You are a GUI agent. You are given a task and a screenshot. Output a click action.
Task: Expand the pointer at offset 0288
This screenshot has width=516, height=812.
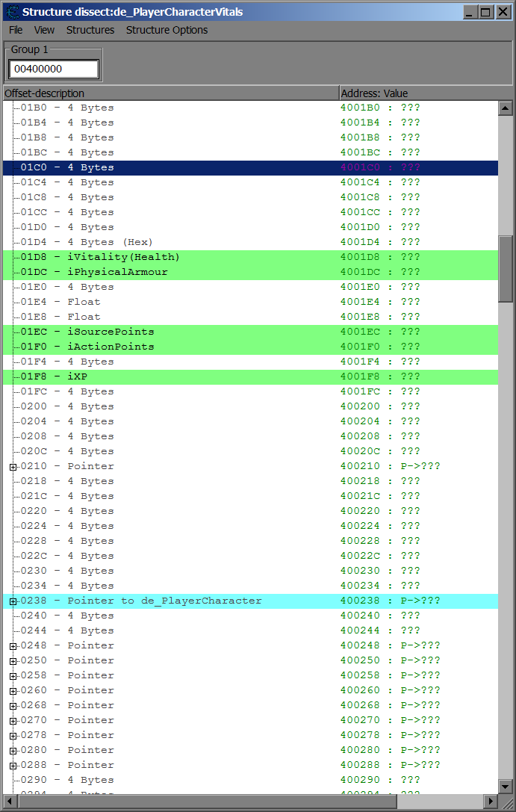(x=13, y=766)
